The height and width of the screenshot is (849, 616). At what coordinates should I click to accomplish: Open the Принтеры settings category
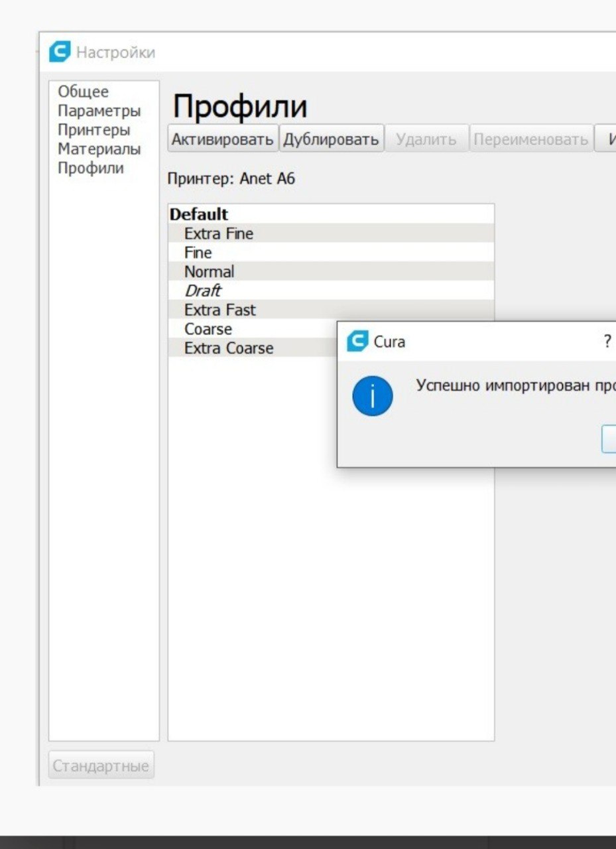click(x=93, y=130)
